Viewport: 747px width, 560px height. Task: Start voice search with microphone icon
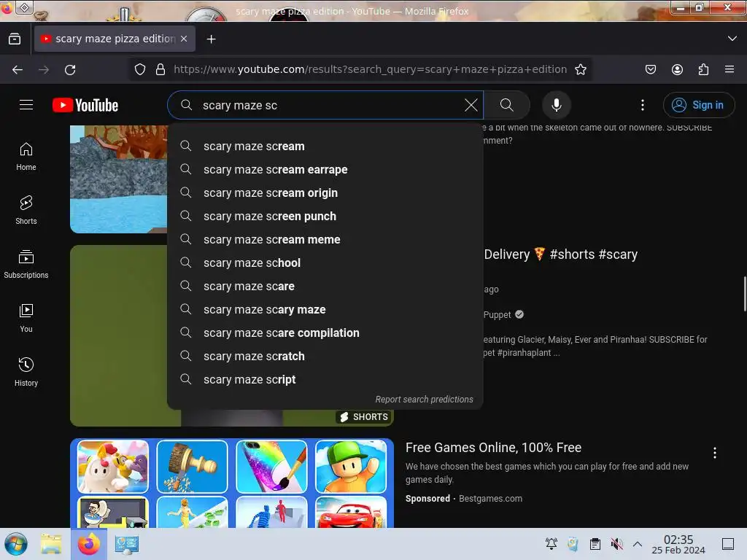point(557,105)
